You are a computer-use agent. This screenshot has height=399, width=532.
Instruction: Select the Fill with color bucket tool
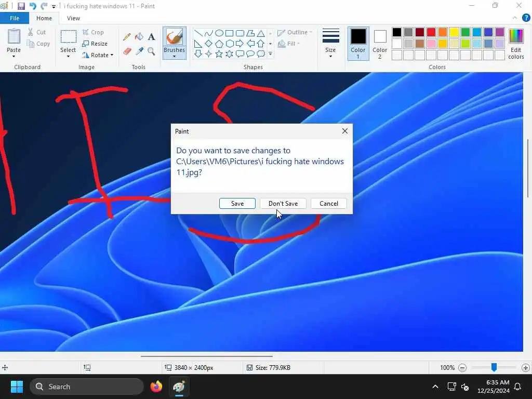coord(139,37)
